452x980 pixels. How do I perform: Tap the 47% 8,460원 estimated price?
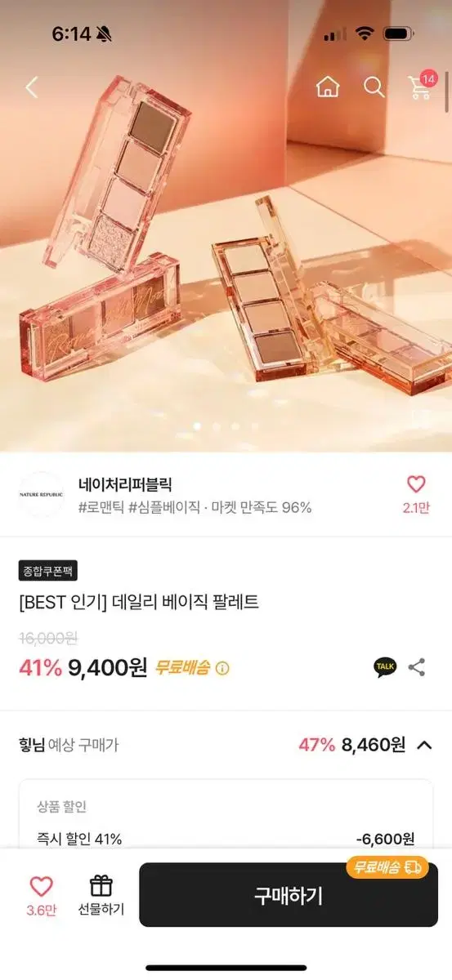tap(351, 745)
